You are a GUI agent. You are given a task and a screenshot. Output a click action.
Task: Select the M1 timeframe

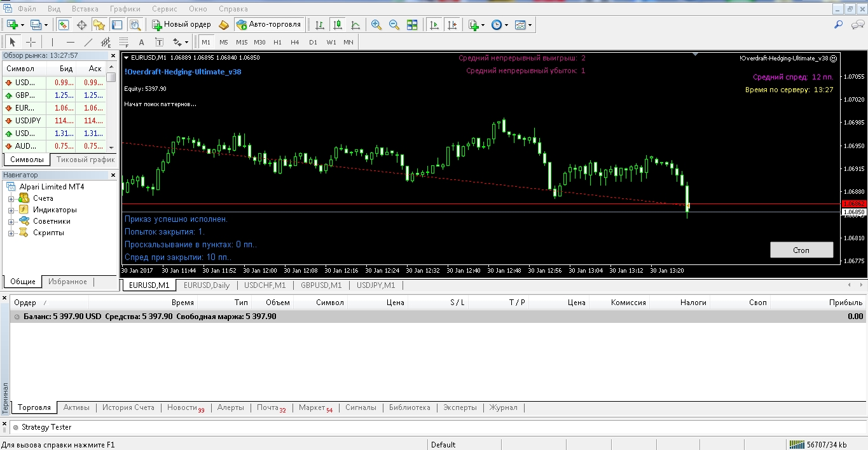[206, 42]
